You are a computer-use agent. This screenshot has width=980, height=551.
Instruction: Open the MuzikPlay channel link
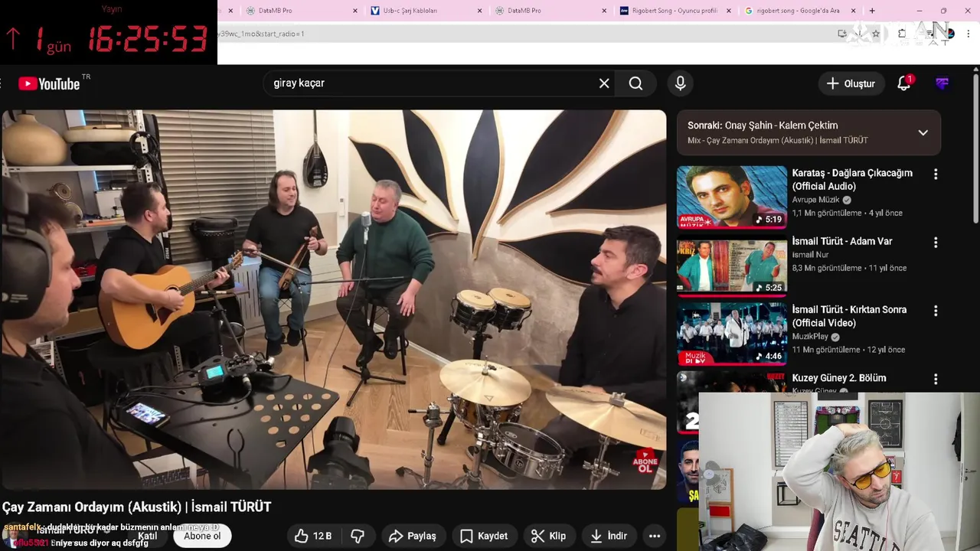point(811,337)
